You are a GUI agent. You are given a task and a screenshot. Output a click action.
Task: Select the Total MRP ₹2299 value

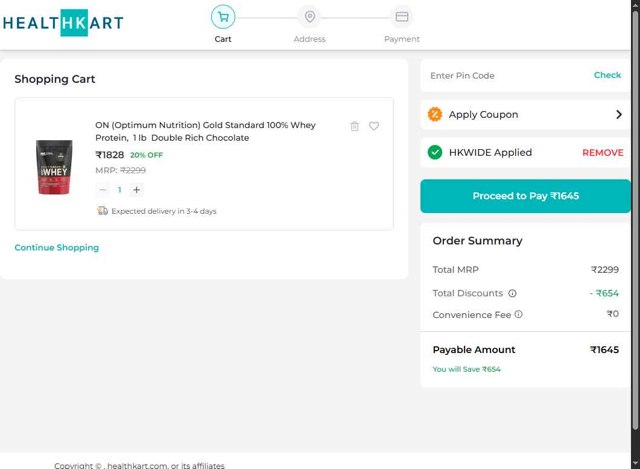click(x=605, y=270)
